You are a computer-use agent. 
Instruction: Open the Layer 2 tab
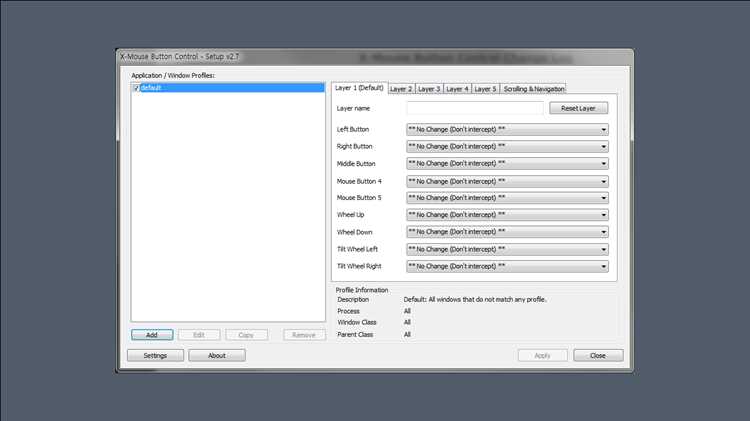click(x=401, y=89)
